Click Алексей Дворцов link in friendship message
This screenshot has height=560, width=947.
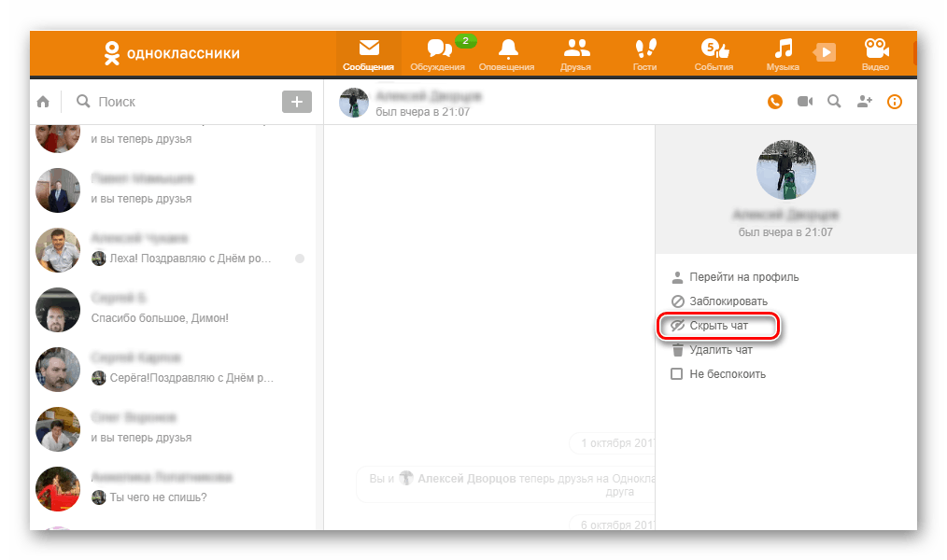(x=467, y=479)
